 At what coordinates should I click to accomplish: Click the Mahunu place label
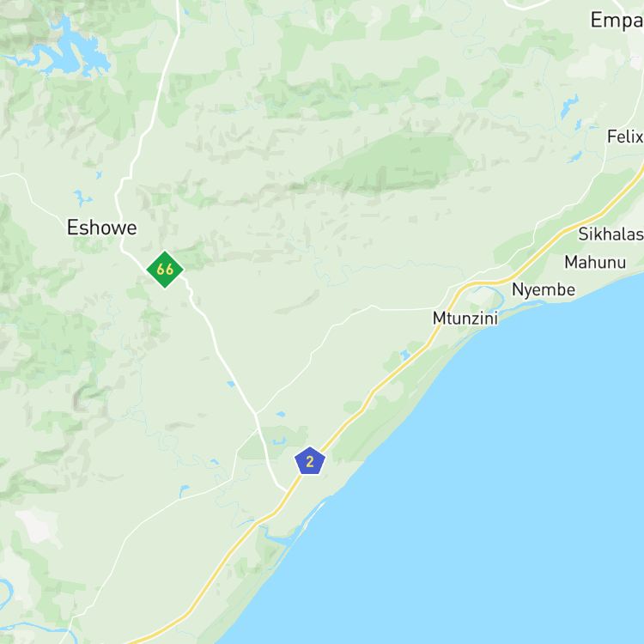(x=595, y=263)
